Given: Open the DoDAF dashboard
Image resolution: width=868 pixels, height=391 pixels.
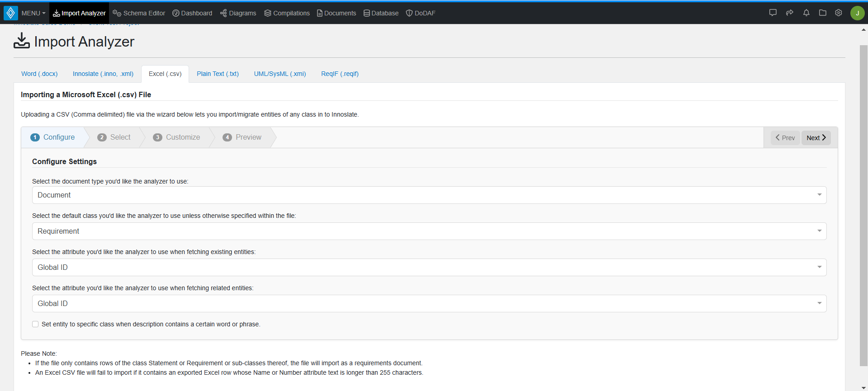Looking at the screenshot, I should pos(421,13).
